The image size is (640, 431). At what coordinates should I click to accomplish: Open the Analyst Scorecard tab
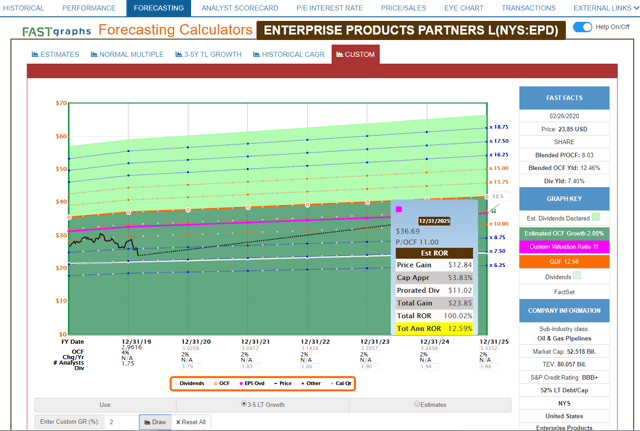pos(240,8)
